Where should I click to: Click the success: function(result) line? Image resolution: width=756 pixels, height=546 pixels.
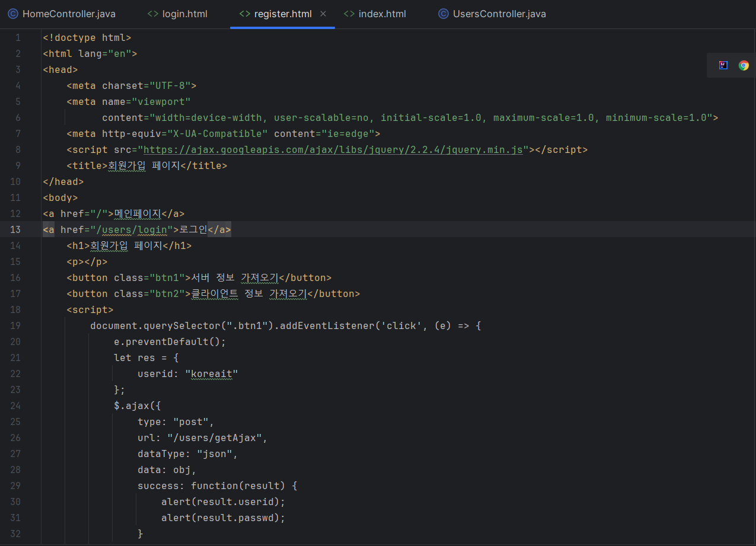218,486
